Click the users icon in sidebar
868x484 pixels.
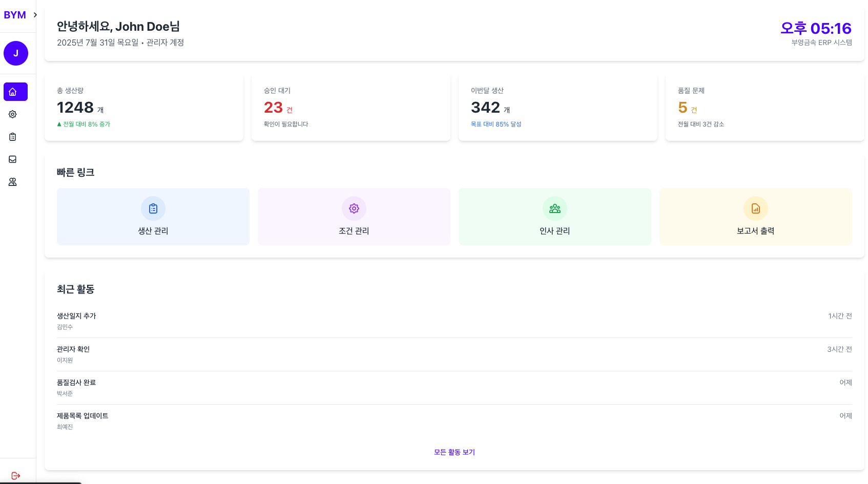coord(13,182)
